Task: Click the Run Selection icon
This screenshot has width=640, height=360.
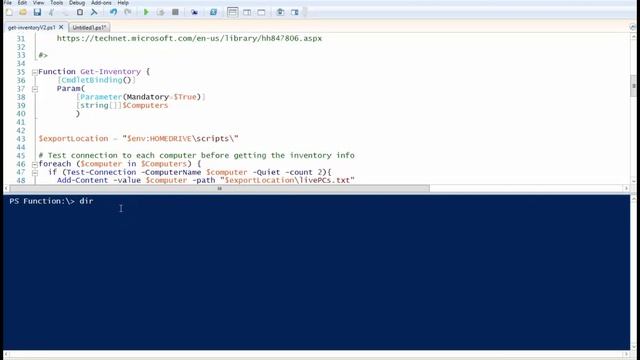Action: tap(160, 12)
